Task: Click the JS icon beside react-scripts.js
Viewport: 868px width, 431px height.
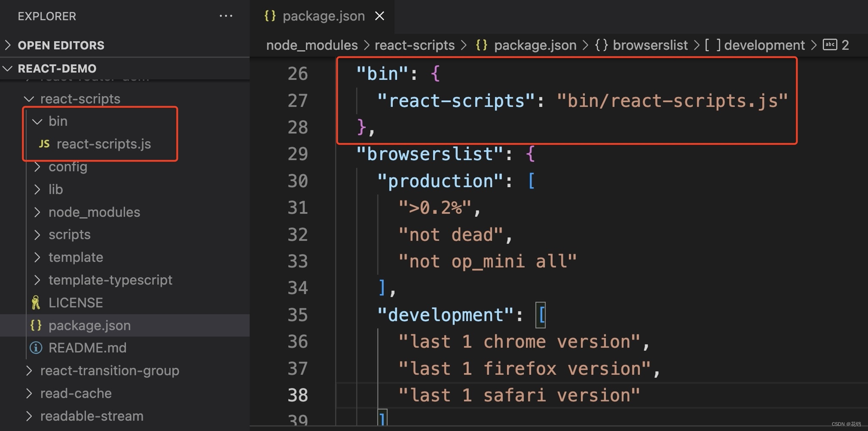Action: (44, 144)
